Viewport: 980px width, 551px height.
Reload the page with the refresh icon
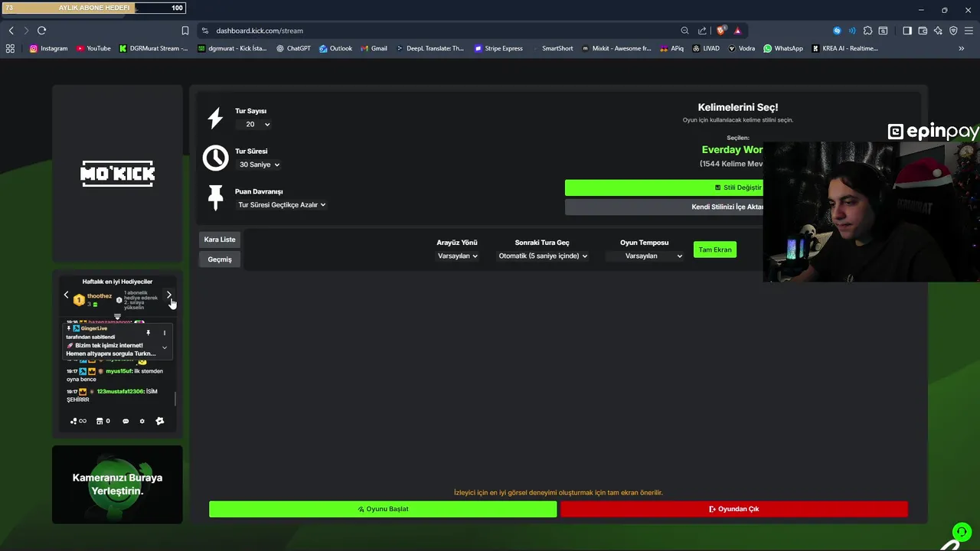tap(41, 31)
